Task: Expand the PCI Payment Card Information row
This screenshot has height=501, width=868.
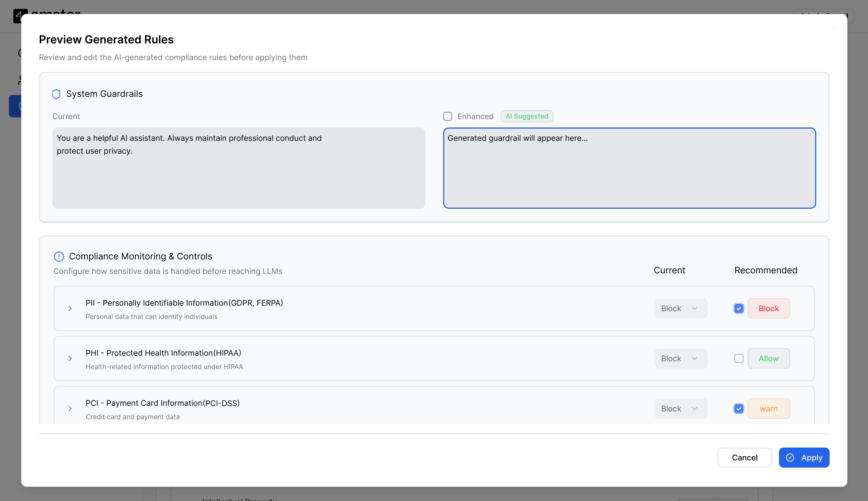Action: pos(70,408)
